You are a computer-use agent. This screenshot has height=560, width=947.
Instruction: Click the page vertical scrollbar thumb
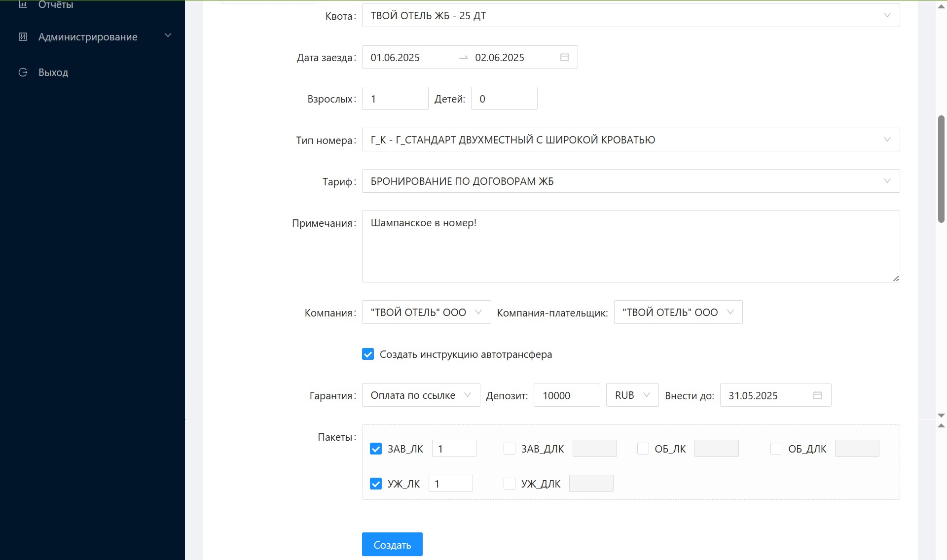(x=941, y=169)
